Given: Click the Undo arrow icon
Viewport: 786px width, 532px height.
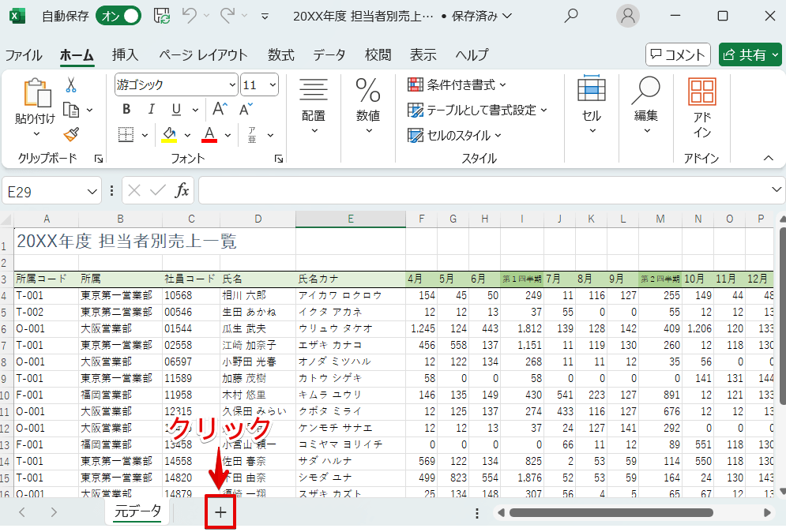Looking at the screenshot, I should pyautogui.click(x=190, y=16).
